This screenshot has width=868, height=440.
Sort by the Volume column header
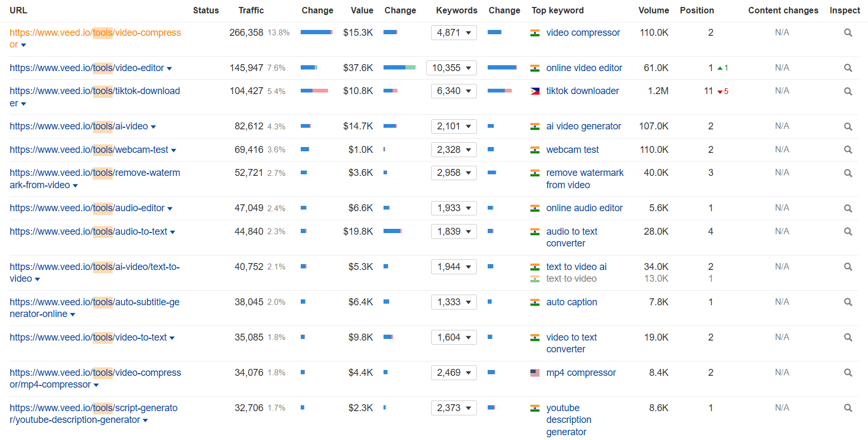(x=653, y=10)
